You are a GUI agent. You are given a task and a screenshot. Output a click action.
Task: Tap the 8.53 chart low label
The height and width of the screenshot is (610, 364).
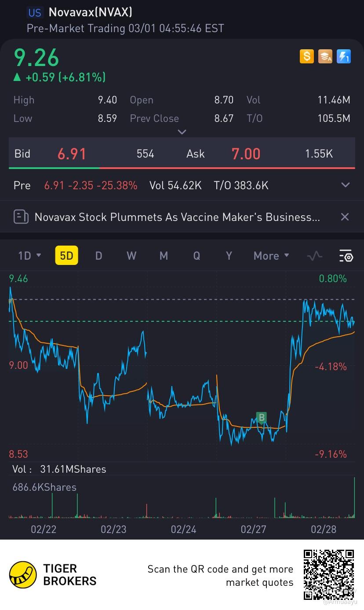[18, 454]
